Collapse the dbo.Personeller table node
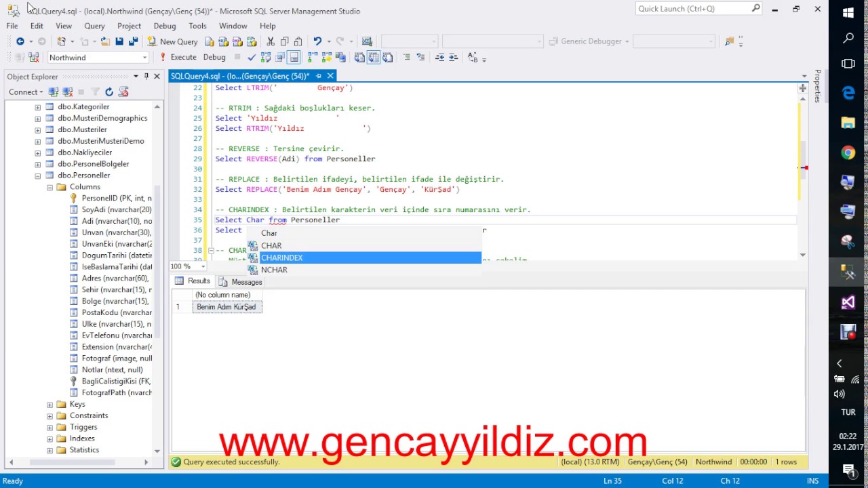This screenshot has width=868, height=488. 38,176
